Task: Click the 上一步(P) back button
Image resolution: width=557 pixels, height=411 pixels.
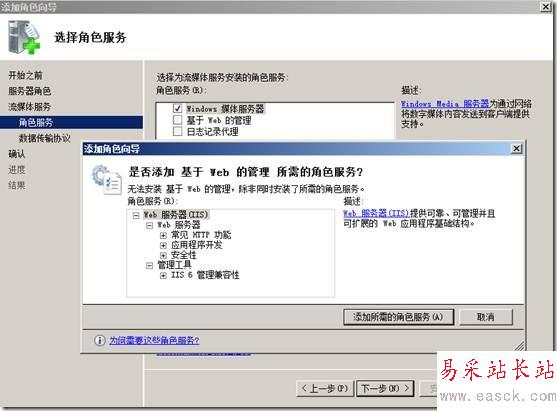Action: [x=325, y=388]
